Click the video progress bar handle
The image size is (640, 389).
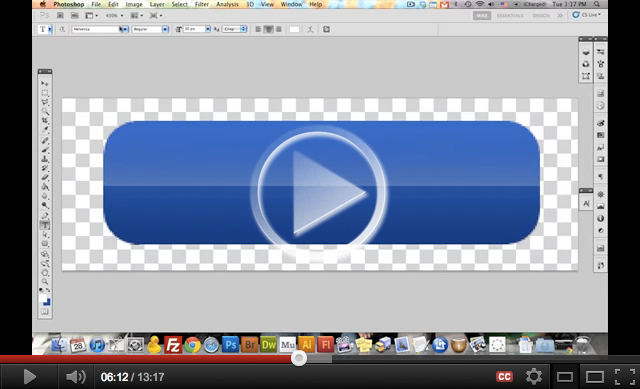[299, 358]
